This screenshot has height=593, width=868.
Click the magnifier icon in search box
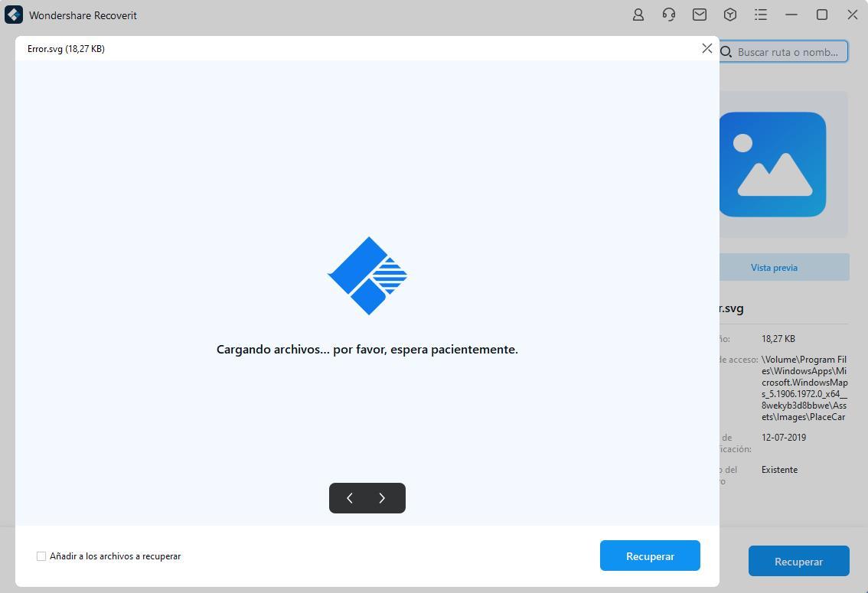(726, 52)
